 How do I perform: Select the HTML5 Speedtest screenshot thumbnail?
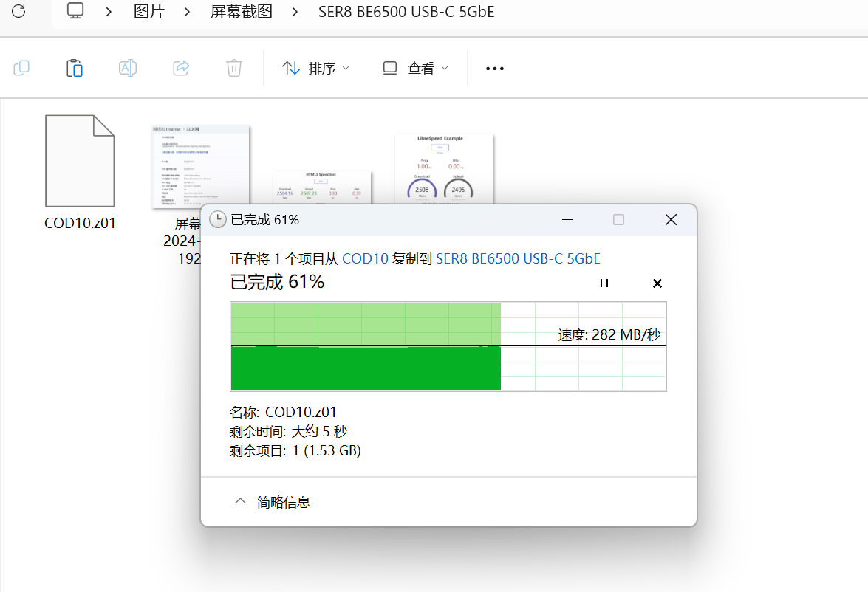321,187
